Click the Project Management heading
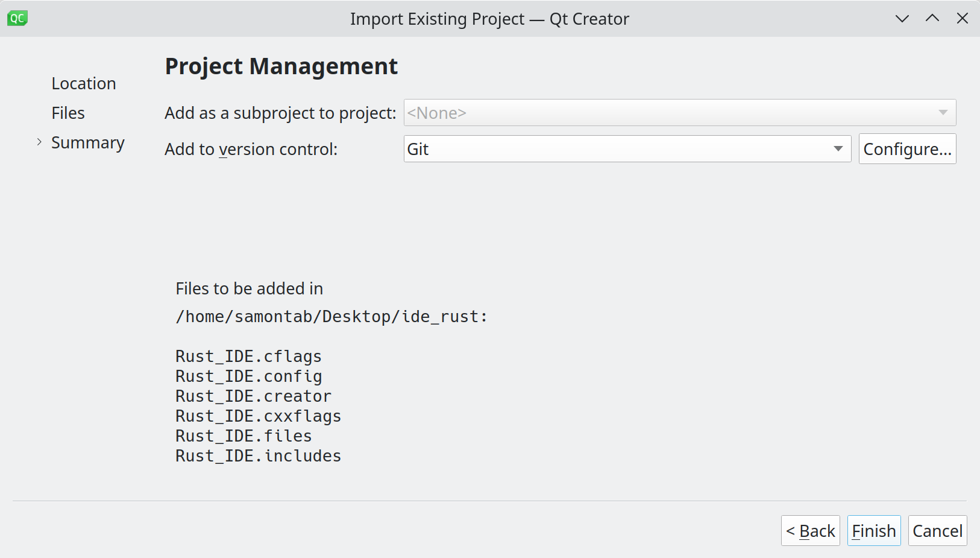980x558 pixels. click(x=281, y=66)
